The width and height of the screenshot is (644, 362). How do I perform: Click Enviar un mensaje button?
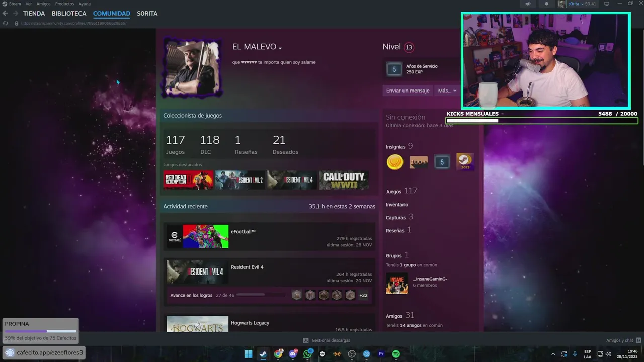pos(408,90)
